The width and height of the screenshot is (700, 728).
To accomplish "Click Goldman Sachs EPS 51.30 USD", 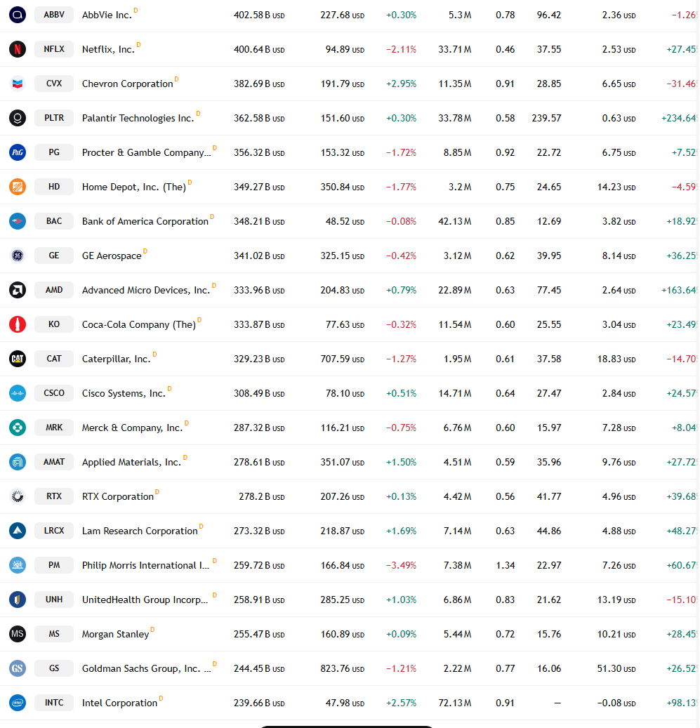I will point(616,668).
